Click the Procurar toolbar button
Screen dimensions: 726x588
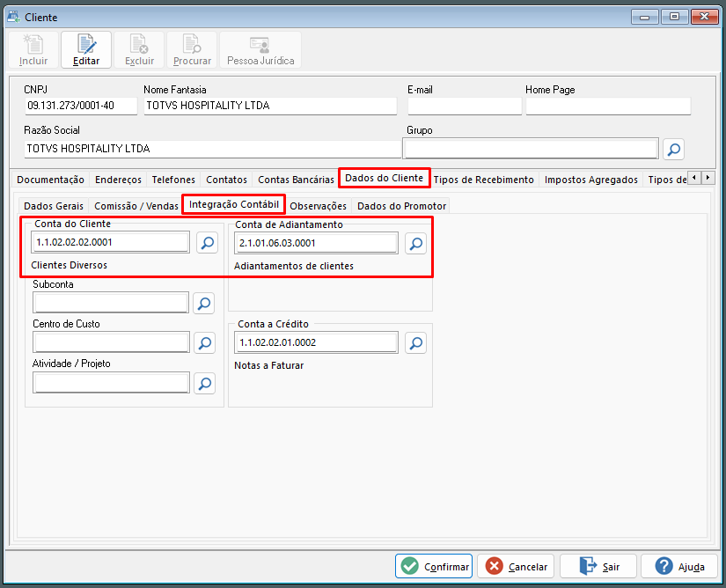click(x=192, y=50)
